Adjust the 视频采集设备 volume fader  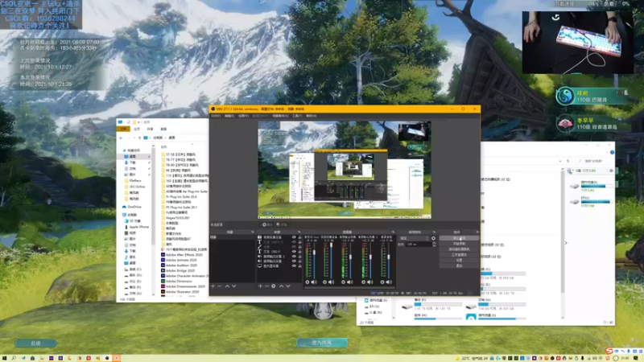click(332, 245)
